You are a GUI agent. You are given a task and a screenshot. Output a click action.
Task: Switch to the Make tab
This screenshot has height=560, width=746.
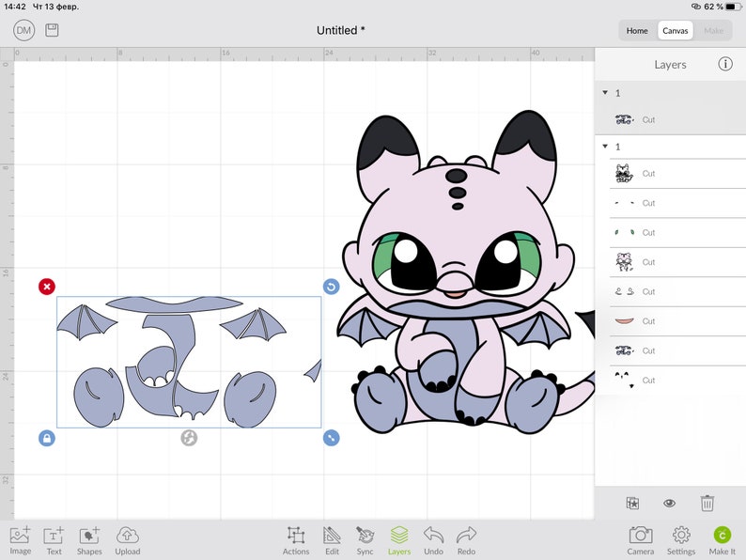[713, 30]
